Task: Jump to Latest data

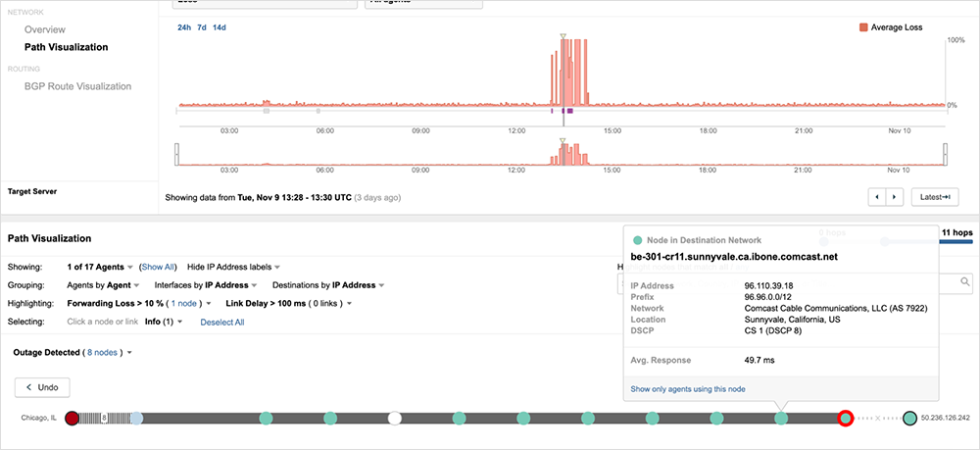Action: [x=934, y=197]
